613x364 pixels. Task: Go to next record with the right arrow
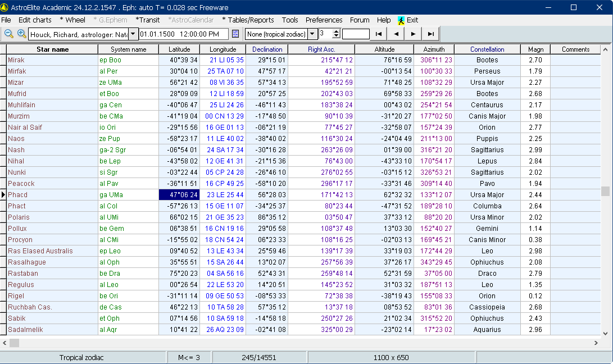pos(413,34)
